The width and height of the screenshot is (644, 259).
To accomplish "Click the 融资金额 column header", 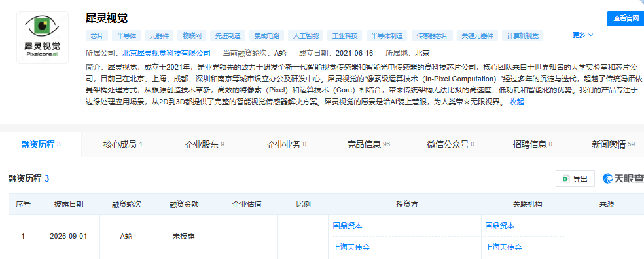I will tap(184, 204).
